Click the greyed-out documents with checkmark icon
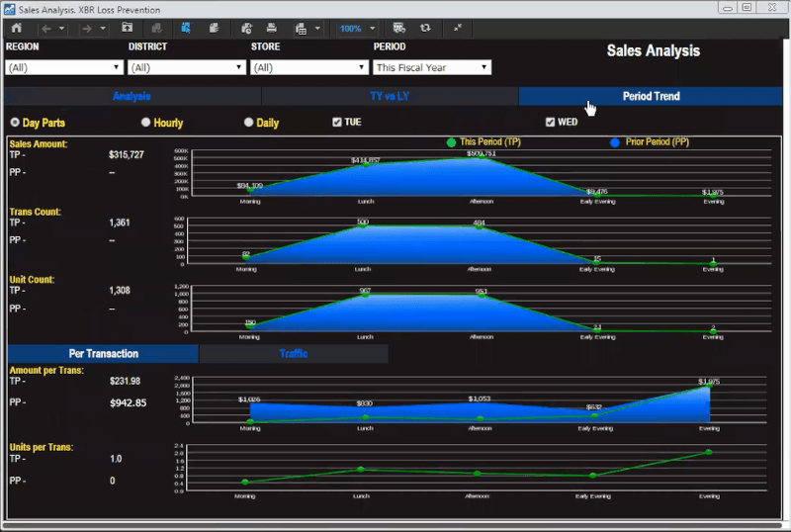 pyautogui.click(x=157, y=29)
